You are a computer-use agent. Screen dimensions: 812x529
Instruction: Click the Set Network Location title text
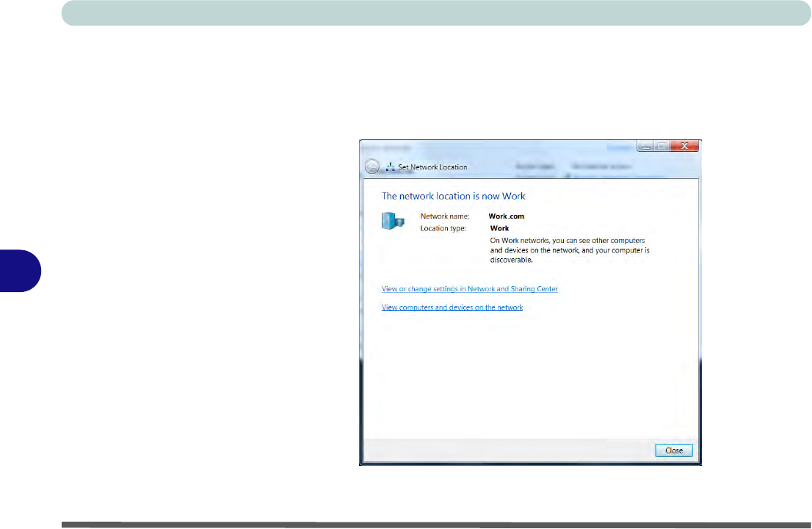point(432,167)
